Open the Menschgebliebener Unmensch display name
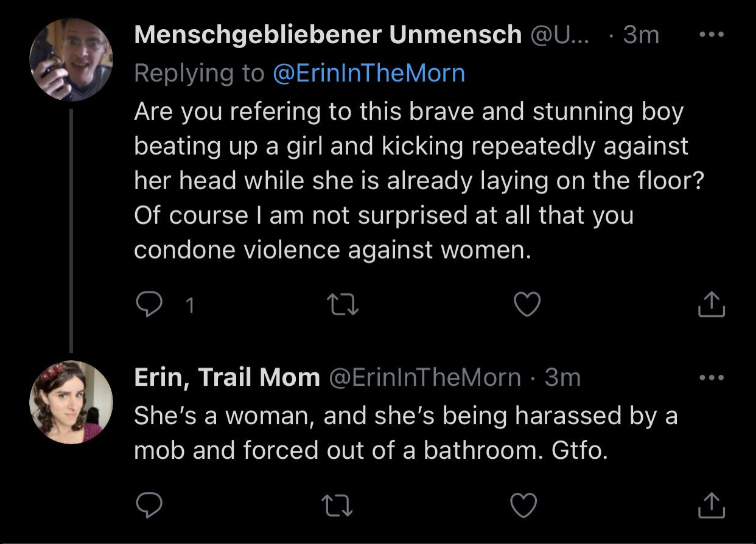Screen dimensions: 756x544 327,35
